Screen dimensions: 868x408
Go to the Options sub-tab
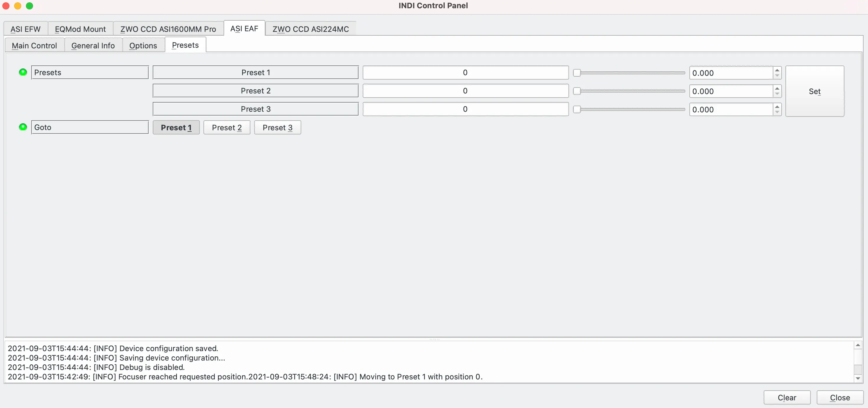tap(143, 45)
